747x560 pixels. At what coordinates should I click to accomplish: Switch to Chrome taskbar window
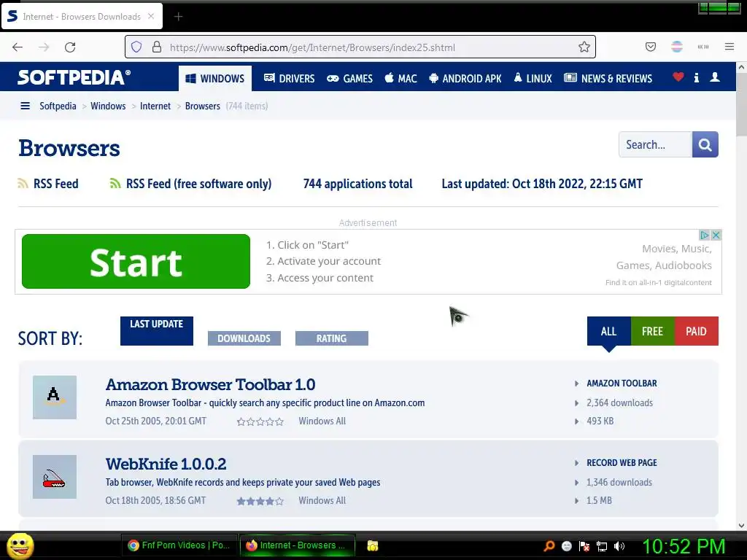(179, 545)
